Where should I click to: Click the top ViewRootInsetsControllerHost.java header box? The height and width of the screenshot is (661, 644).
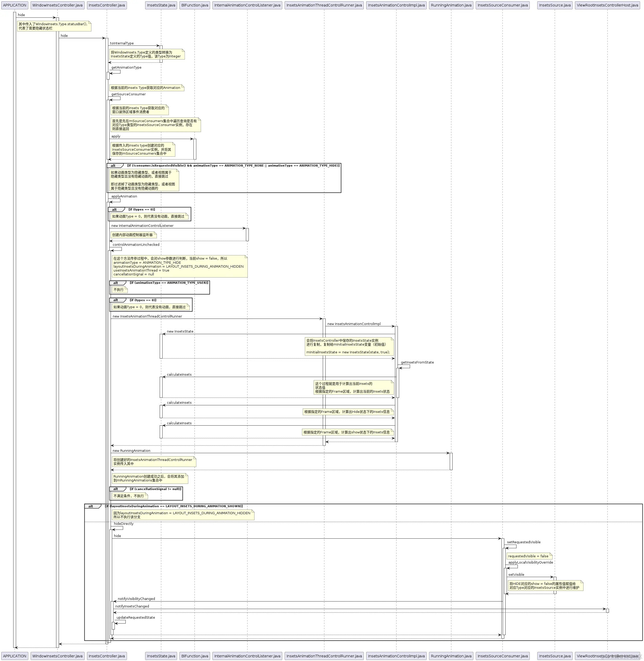click(x=607, y=5)
